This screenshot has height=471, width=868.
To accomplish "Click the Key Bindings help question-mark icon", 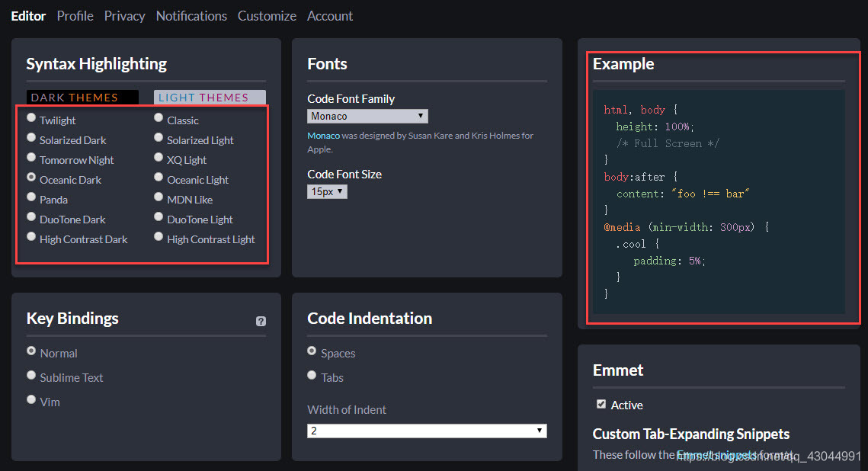I will point(261,322).
